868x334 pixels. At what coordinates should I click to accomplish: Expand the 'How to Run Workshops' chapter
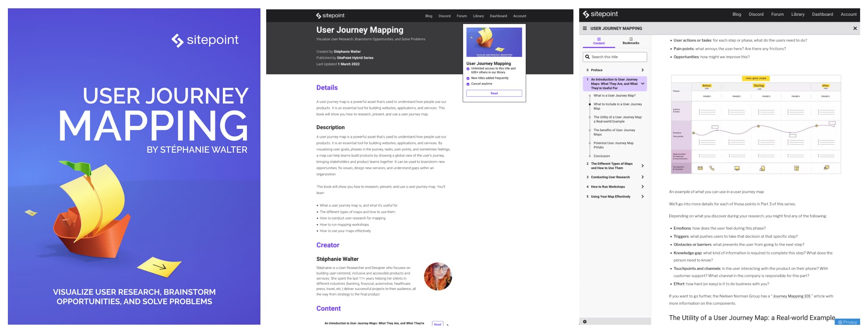pos(643,187)
